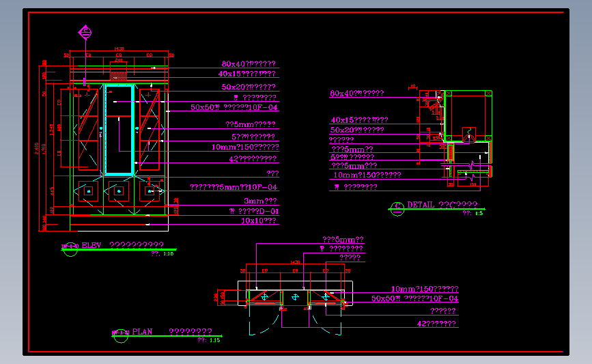Click the 240 dimension above the grille

[x=119, y=60]
